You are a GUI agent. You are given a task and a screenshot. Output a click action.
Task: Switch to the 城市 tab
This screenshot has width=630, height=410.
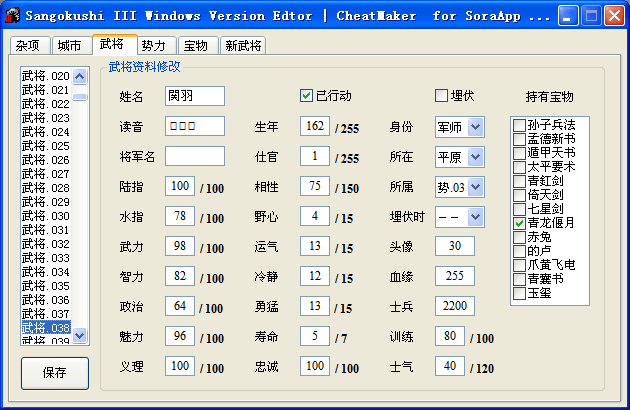click(69, 46)
